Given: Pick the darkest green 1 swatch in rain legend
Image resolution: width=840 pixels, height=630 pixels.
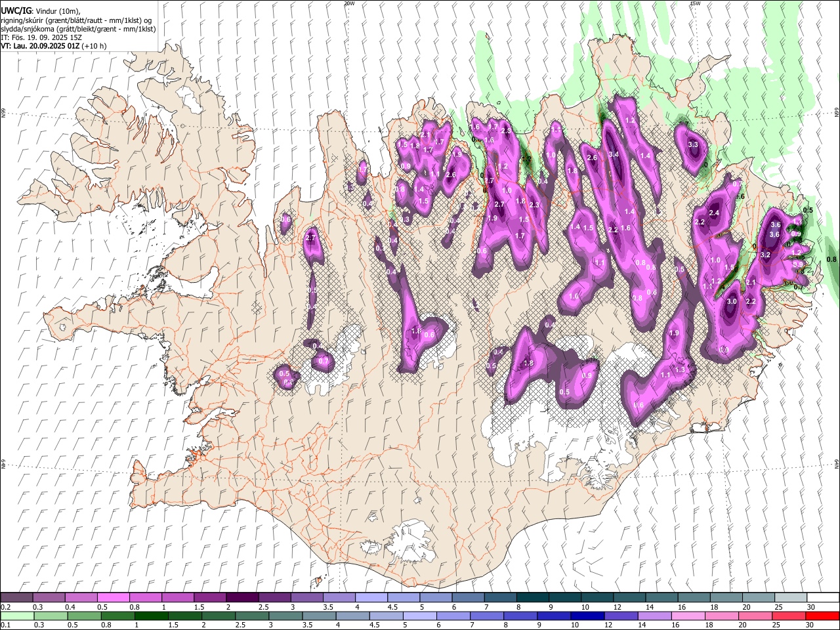Looking at the screenshot, I should pos(152,616).
